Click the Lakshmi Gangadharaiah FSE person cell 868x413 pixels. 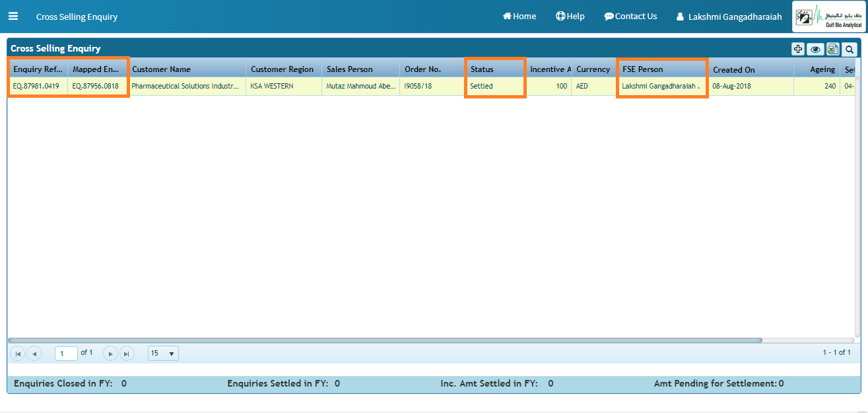(662, 87)
